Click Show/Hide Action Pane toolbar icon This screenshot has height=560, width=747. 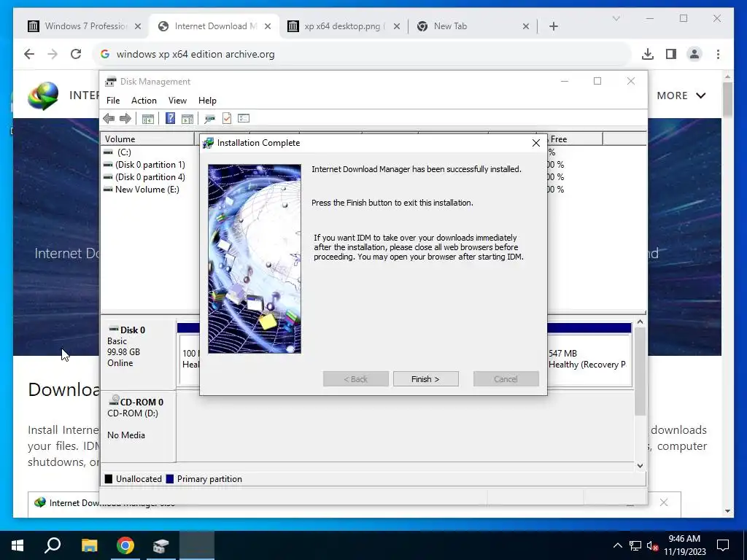[x=187, y=119]
